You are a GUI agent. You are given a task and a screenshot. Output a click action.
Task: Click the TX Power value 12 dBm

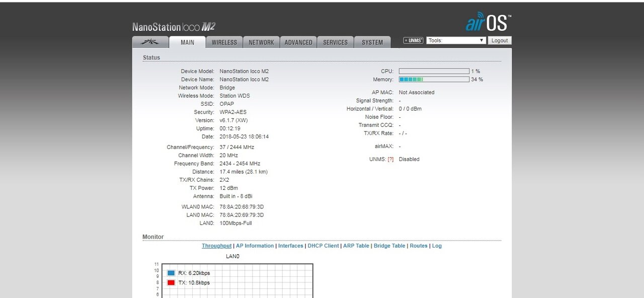229,188
